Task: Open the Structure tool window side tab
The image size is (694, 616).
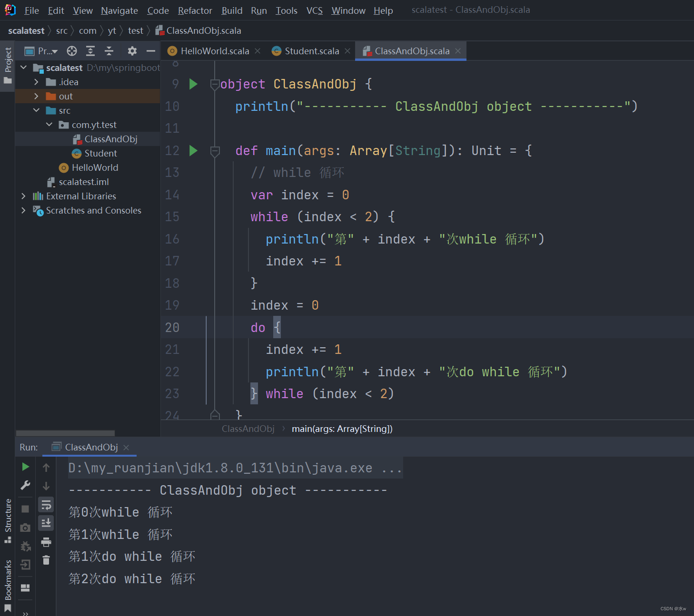Action: point(8,521)
